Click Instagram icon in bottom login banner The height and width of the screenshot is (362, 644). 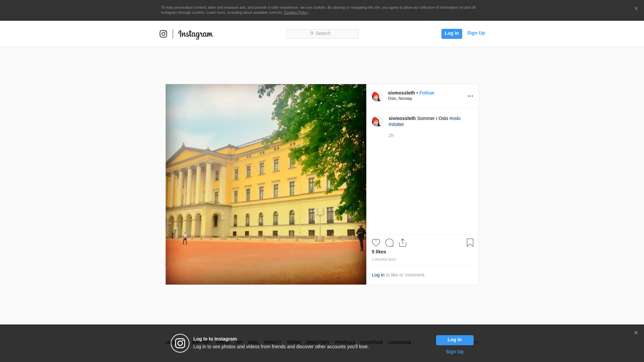(x=180, y=343)
